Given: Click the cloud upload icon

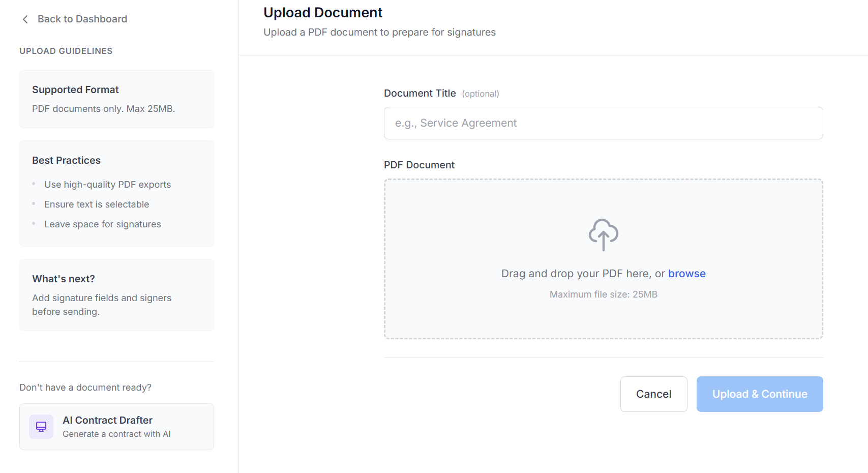Looking at the screenshot, I should 603,234.
